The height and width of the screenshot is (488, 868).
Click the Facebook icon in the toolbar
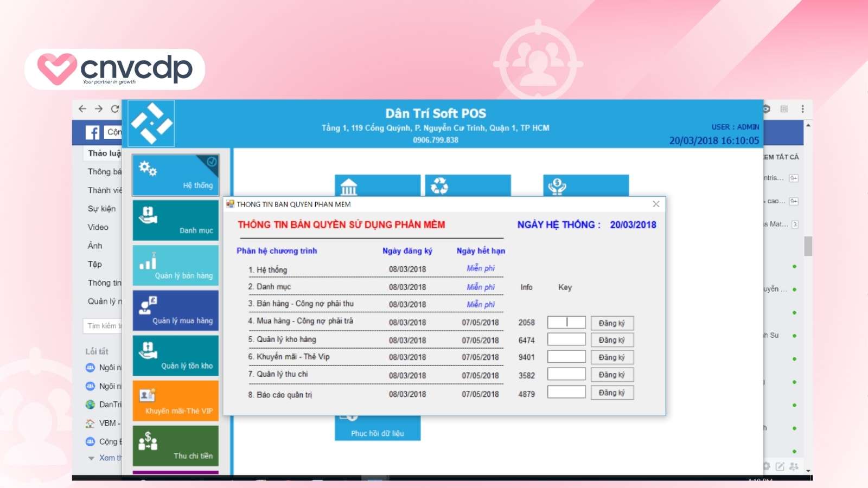(92, 132)
